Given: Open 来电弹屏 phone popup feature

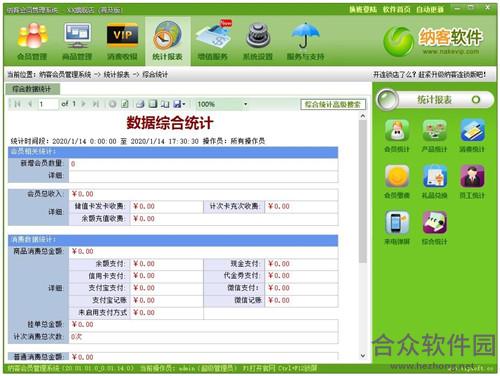Looking at the screenshot, I should [397, 228].
